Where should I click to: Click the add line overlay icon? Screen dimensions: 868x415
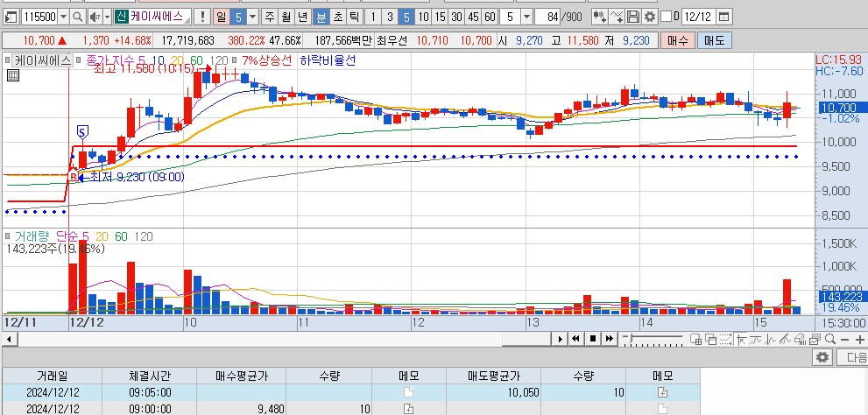click(617, 17)
